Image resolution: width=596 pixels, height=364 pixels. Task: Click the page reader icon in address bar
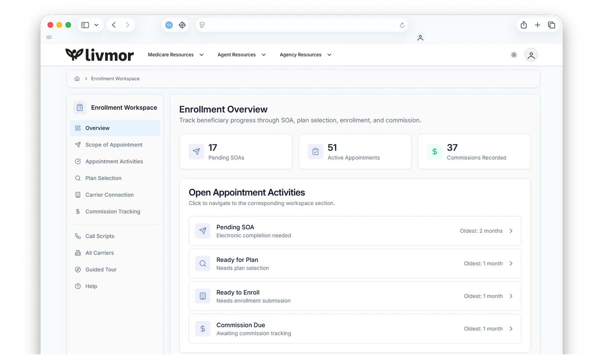coord(202,25)
